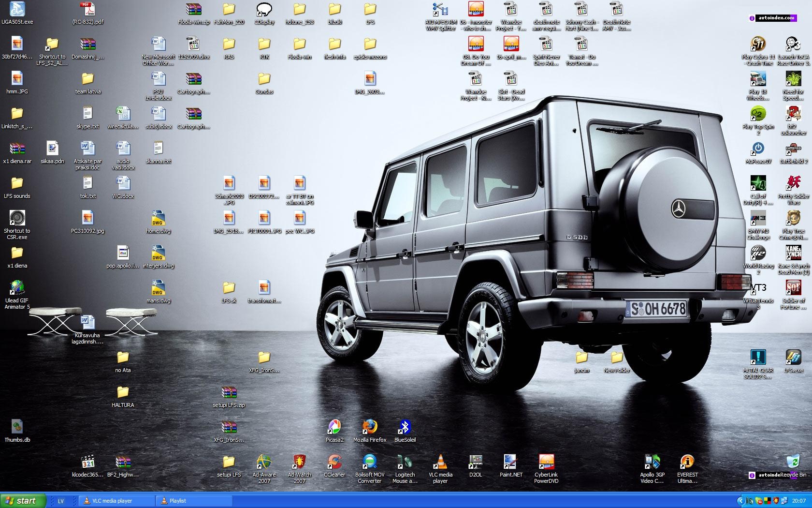Open Ulead GIF Animator 5
The image size is (812, 508).
click(17, 287)
